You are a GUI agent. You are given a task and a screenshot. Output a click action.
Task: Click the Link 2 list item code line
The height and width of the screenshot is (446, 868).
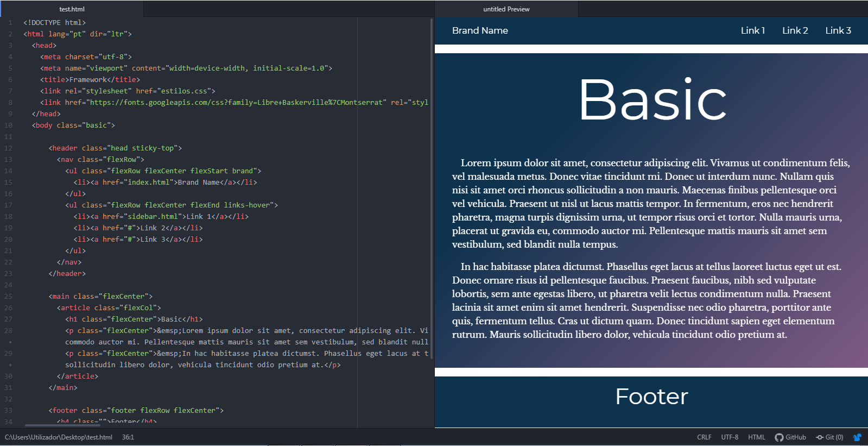coord(138,228)
